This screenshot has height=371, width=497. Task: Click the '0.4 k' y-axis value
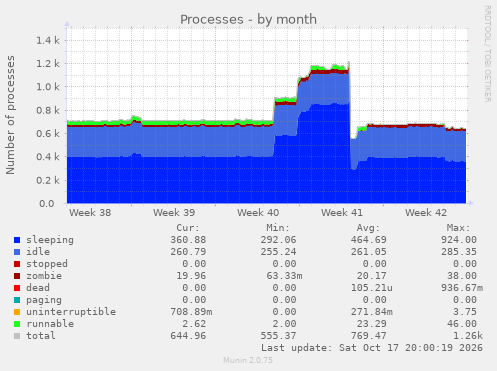(x=48, y=157)
